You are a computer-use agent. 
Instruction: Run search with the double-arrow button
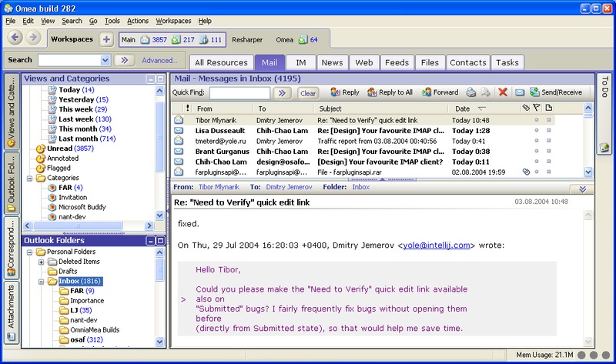click(124, 60)
